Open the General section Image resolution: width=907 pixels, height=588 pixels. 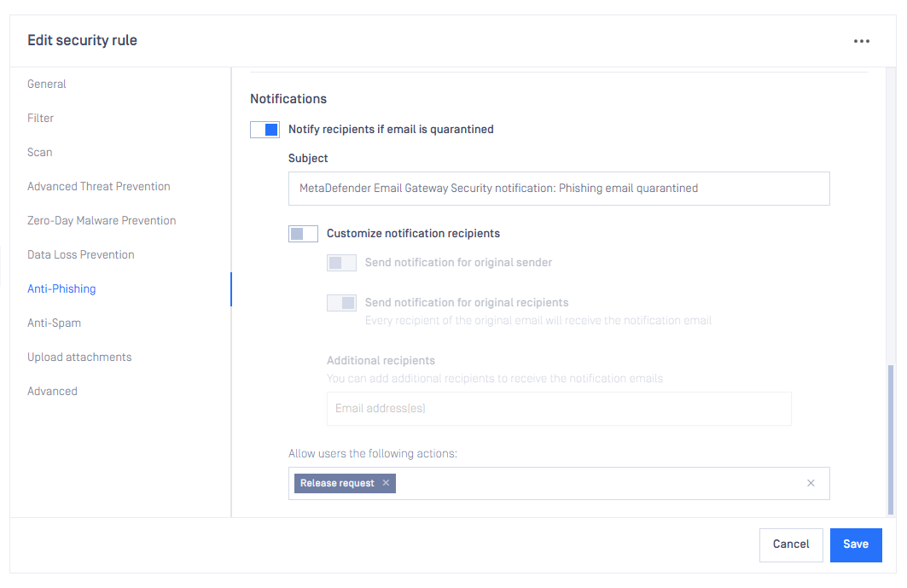click(47, 84)
